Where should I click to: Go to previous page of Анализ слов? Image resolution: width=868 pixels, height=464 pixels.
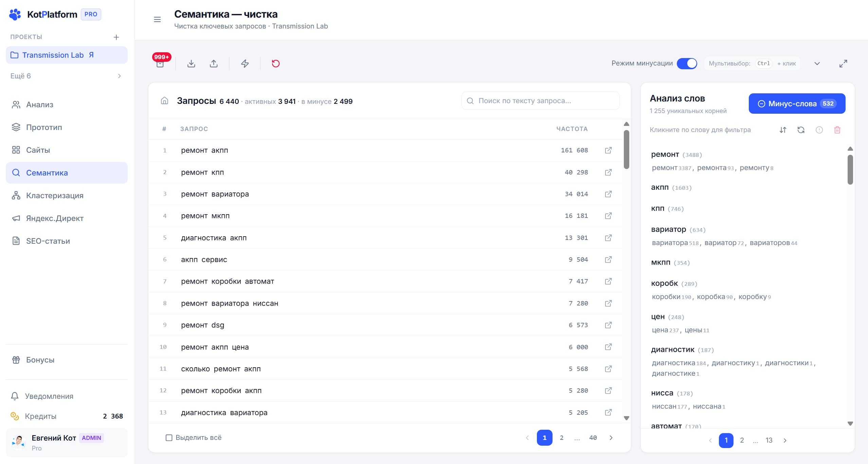point(710,441)
